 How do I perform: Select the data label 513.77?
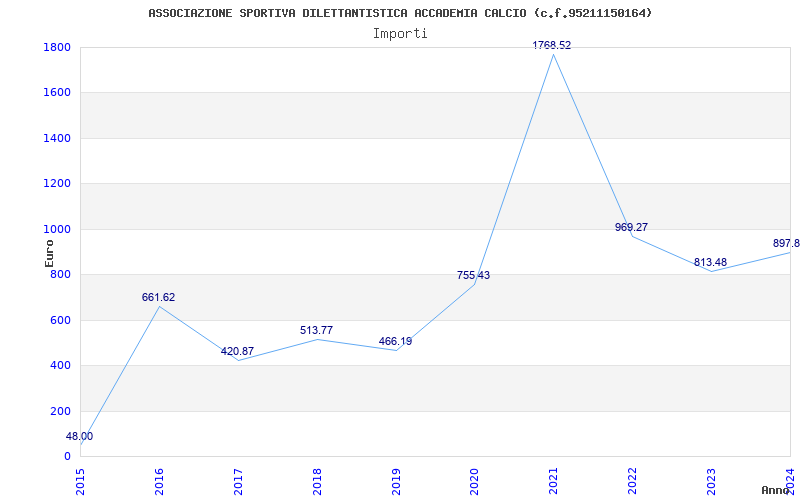[x=316, y=331]
